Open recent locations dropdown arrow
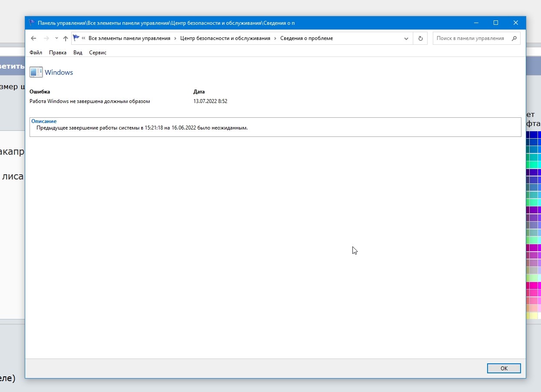Image resolution: width=541 pixels, height=392 pixels. (x=56, y=38)
